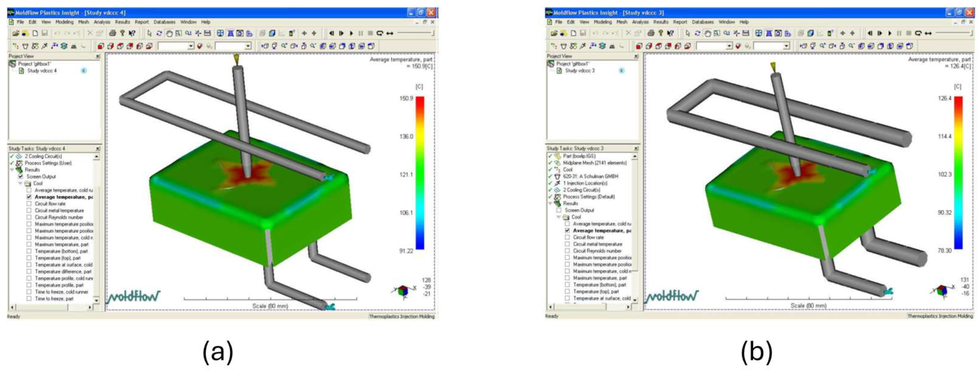The width and height of the screenshot is (980, 375).
Task: Open the Analysis menu in Study vdccc 4 window
Action: point(102,22)
